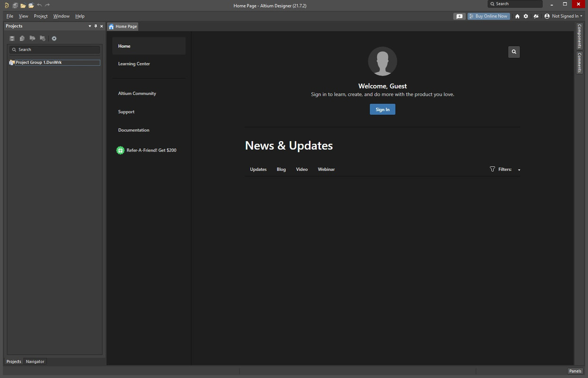Switch to the Updates news tab
The height and width of the screenshot is (378, 588).
[258, 169]
